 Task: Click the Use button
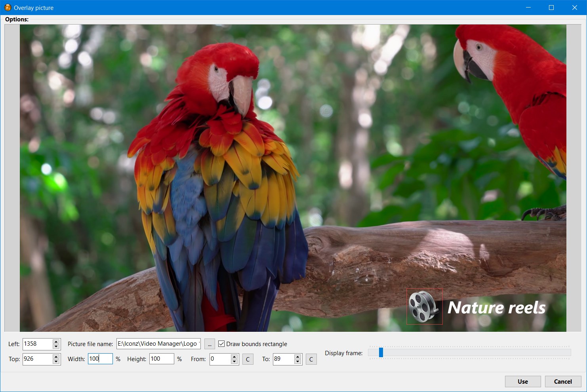coord(523,381)
